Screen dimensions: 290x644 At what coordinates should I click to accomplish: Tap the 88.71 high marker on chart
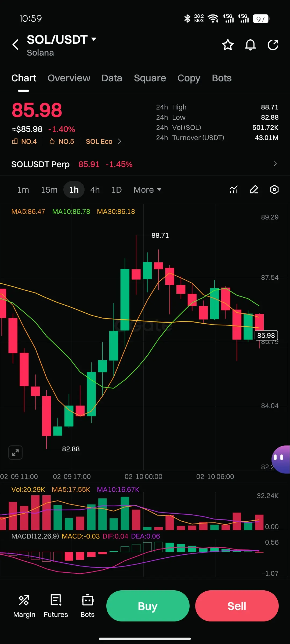tap(160, 235)
